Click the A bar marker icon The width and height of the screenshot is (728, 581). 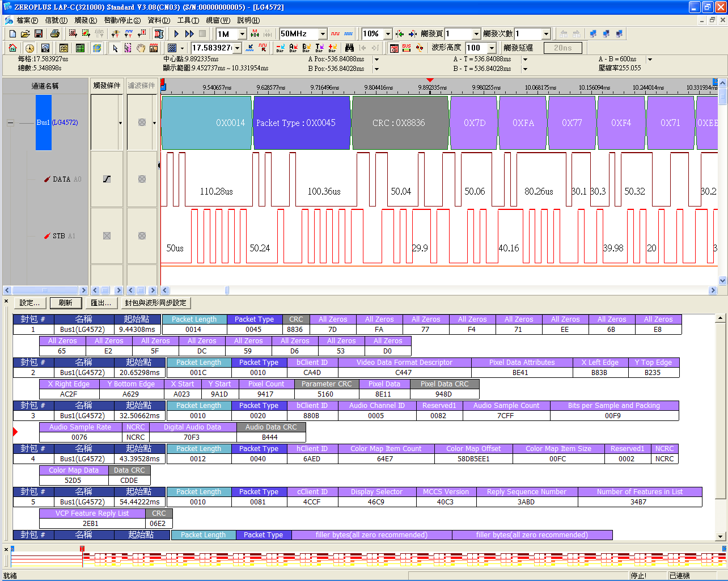pos(293,48)
